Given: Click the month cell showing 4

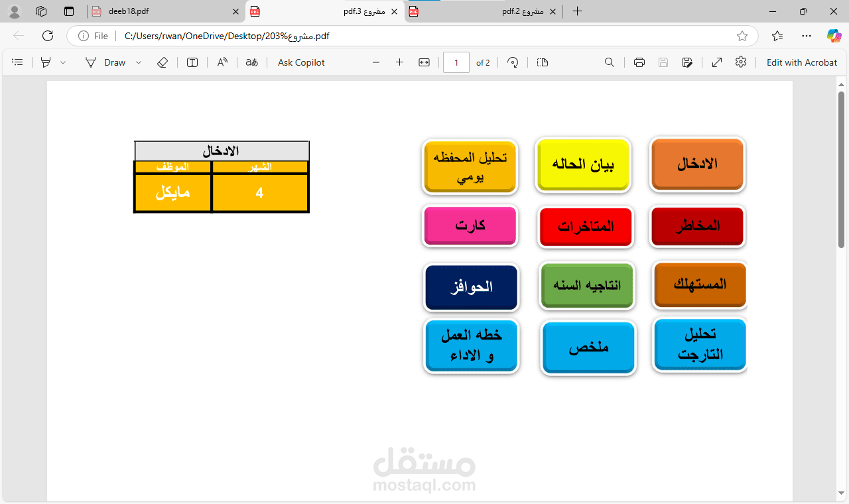Looking at the screenshot, I should (260, 193).
